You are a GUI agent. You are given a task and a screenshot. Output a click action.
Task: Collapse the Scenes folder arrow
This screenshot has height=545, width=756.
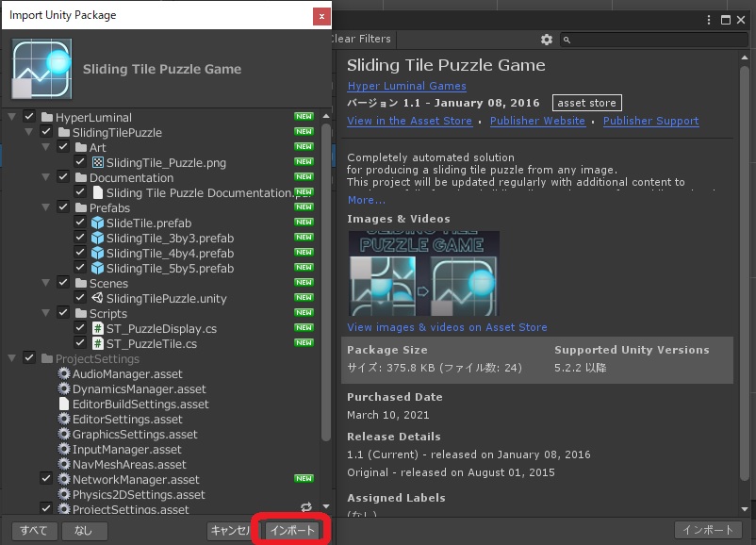pos(46,283)
